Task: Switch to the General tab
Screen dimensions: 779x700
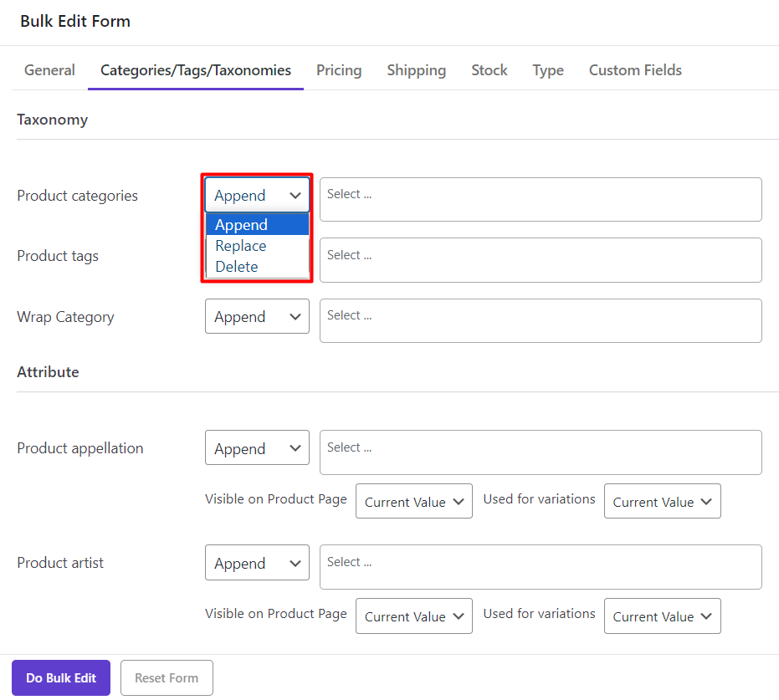Action: click(x=49, y=70)
